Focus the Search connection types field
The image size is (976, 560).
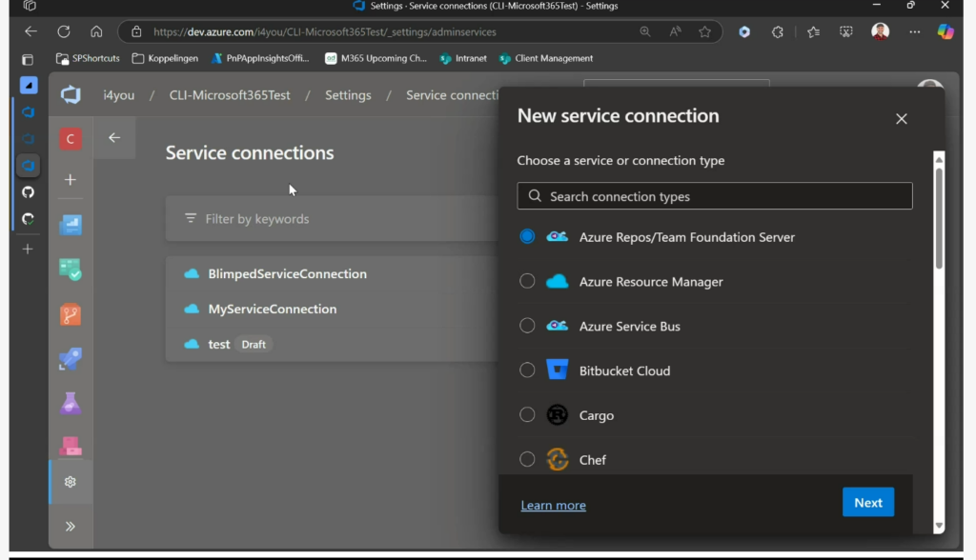point(715,196)
